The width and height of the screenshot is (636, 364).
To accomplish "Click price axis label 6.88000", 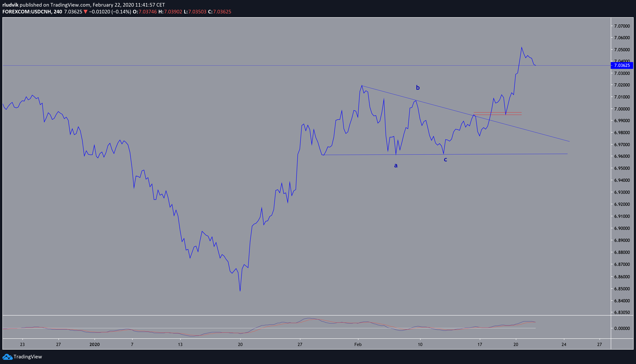I will pyautogui.click(x=622, y=252).
